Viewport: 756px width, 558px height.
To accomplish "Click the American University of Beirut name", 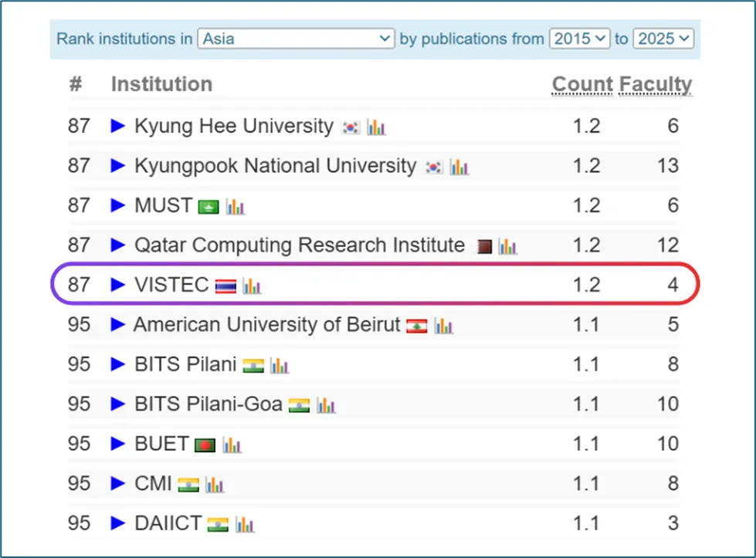I will click(266, 325).
